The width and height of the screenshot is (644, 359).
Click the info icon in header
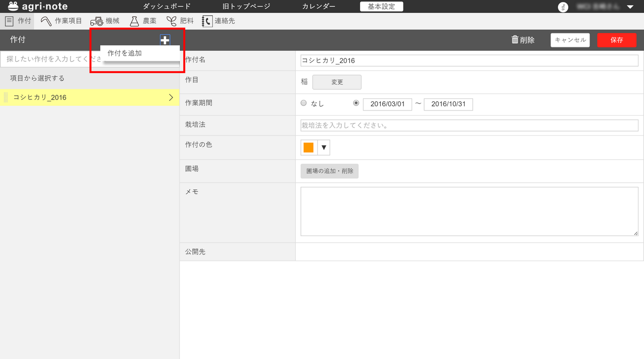click(562, 7)
